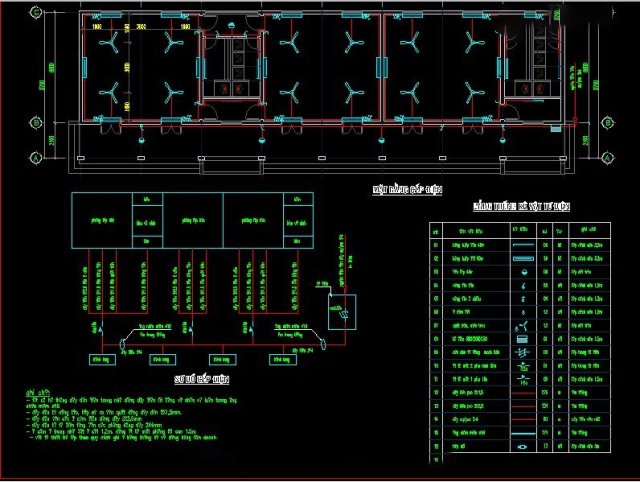Select the ceiling fan symbol in legend table

click(x=522, y=325)
